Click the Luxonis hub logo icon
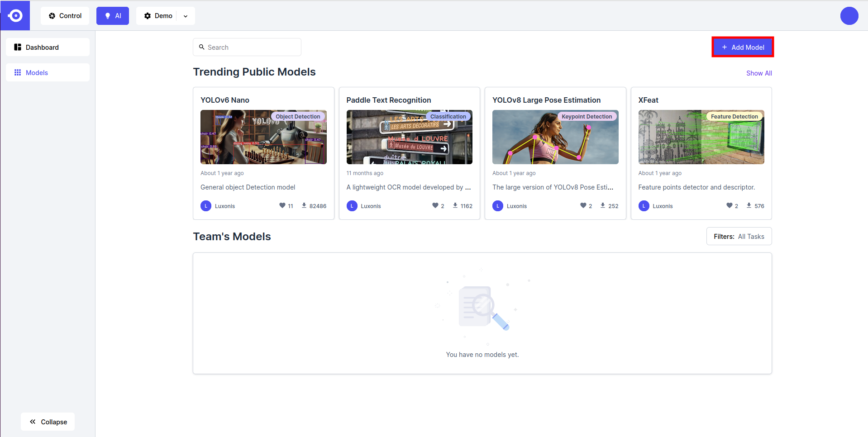Screen dimensions: 868x437 point(15,15)
